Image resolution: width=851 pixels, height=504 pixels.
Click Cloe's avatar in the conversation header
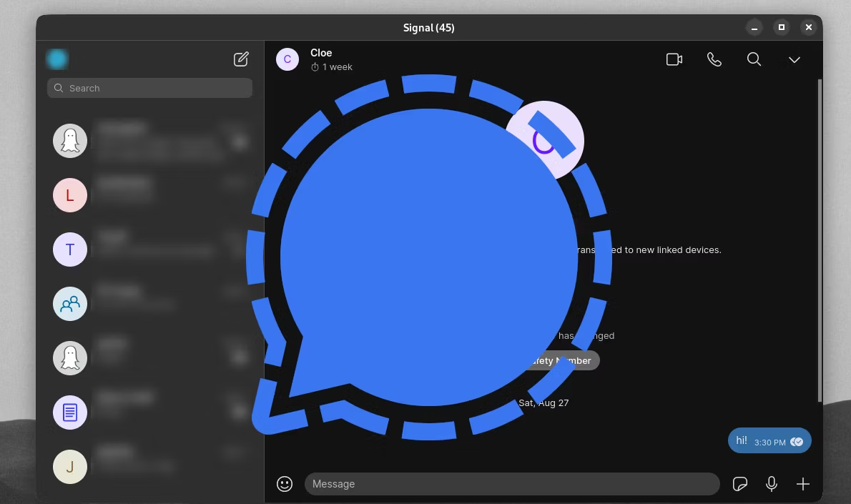click(287, 59)
